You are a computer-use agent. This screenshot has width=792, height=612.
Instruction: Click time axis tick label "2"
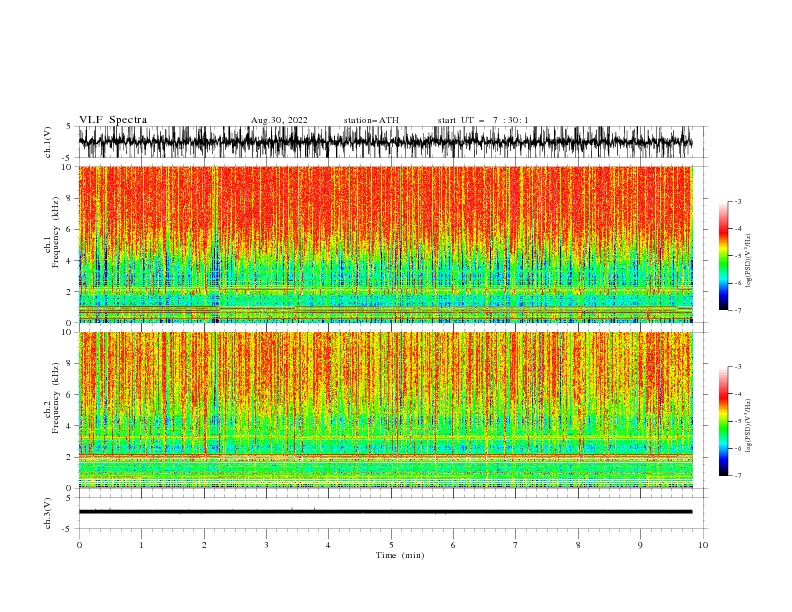click(204, 545)
